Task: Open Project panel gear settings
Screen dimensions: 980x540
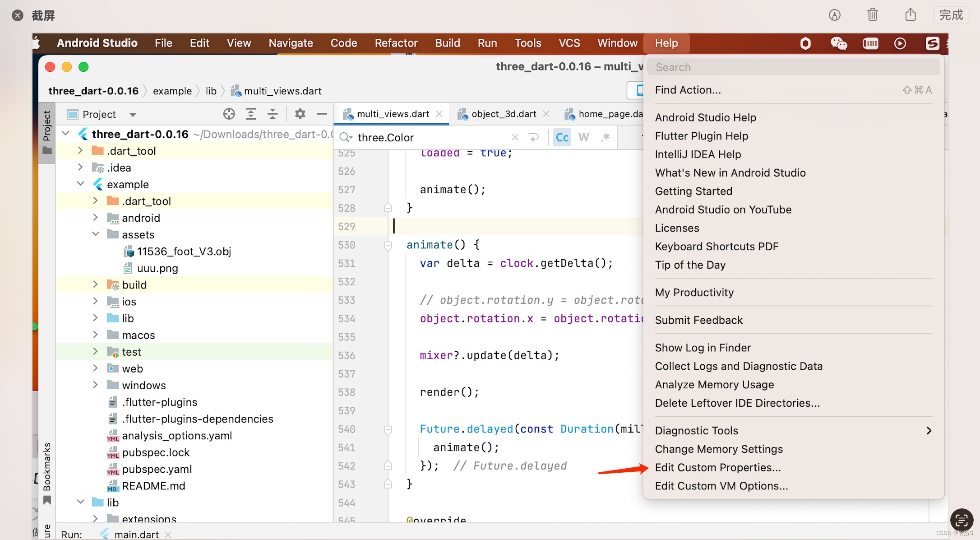Action: coord(300,114)
